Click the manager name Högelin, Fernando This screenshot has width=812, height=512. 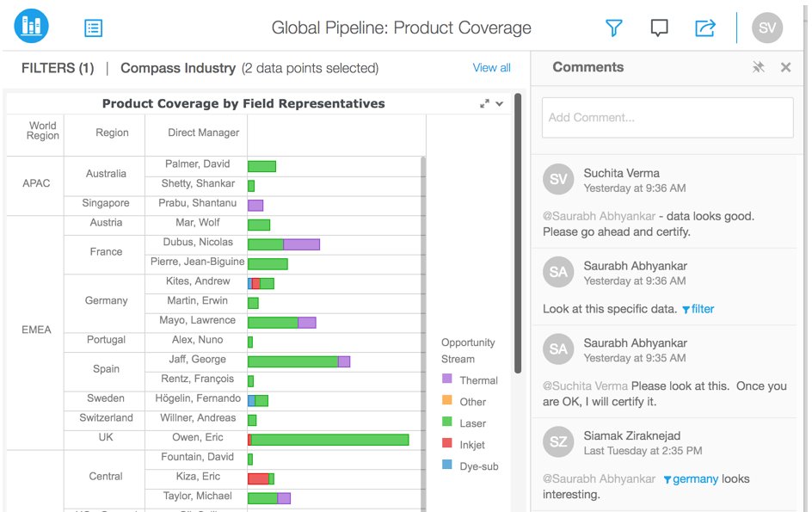[x=198, y=398]
